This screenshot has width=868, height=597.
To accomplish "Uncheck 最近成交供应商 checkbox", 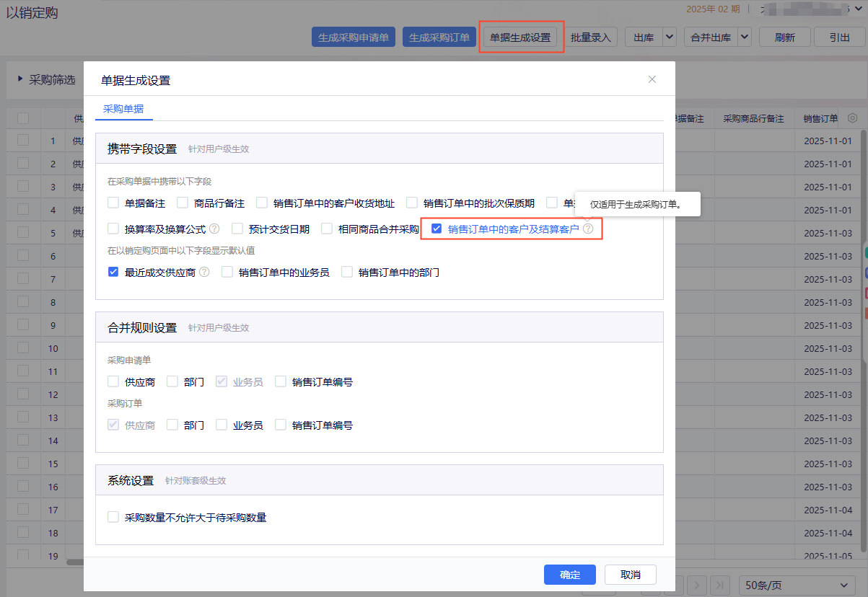I will (113, 272).
